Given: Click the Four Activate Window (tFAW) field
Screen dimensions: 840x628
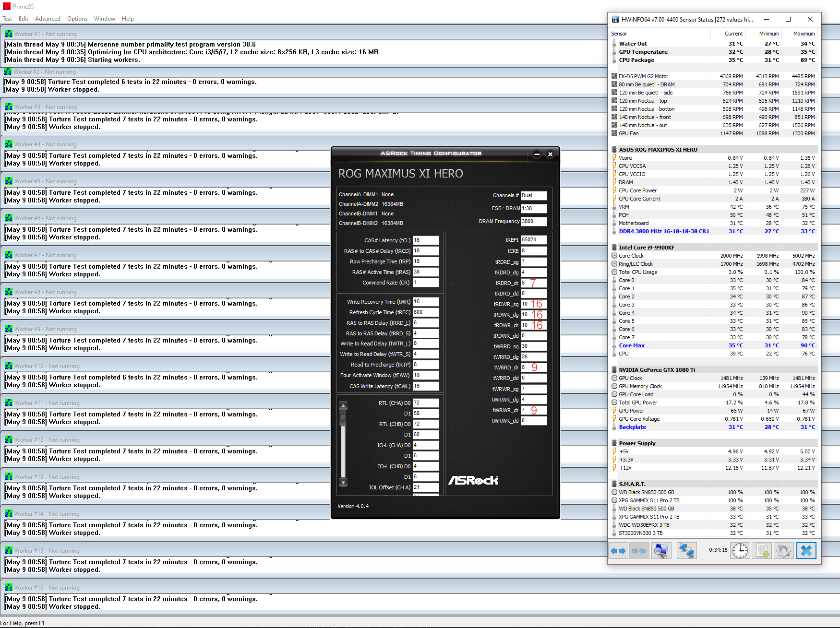Looking at the screenshot, I should 426,375.
